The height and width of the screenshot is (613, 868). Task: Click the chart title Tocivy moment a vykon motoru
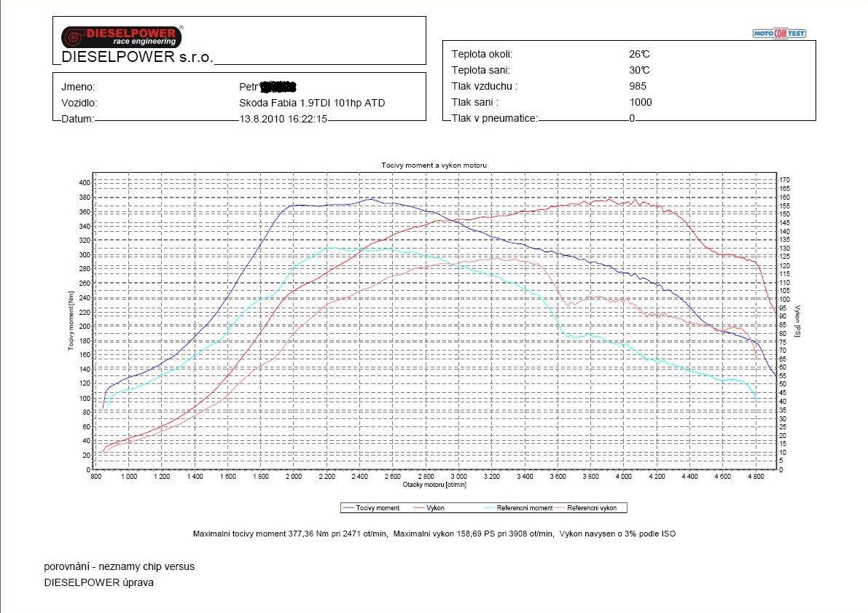(434, 165)
